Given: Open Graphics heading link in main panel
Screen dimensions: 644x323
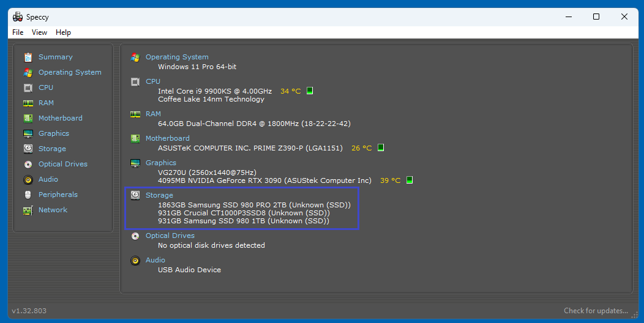Looking at the screenshot, I should 160,163.
